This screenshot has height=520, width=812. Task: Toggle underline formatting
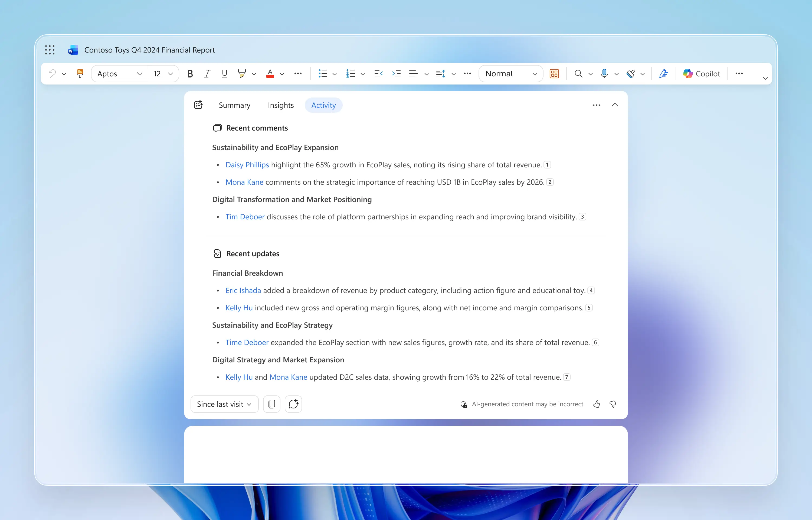[x=224, y=74]
